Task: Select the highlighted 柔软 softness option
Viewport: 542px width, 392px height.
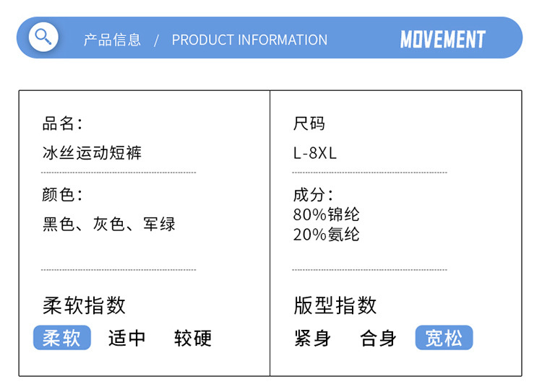Action: (x=62, y=338)
